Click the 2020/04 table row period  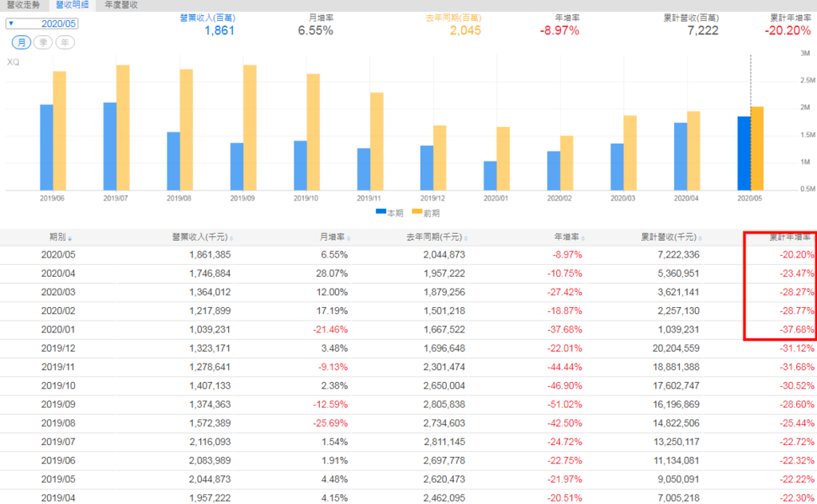[58, 274]
